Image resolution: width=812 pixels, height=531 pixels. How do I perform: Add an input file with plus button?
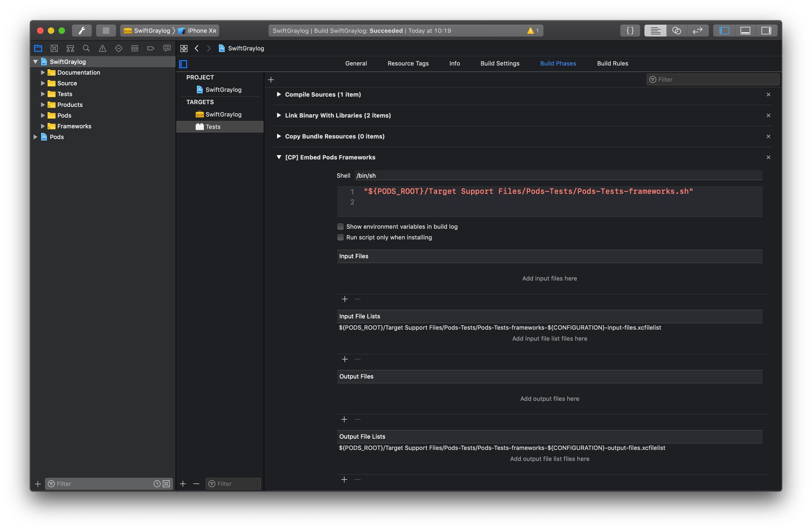pos(345,299)
